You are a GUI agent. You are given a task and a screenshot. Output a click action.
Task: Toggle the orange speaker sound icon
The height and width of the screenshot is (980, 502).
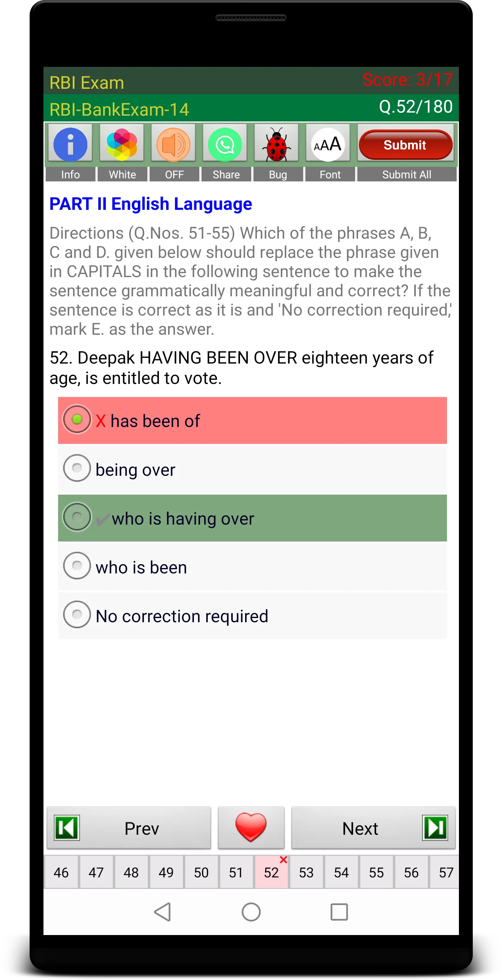point(173,145)
